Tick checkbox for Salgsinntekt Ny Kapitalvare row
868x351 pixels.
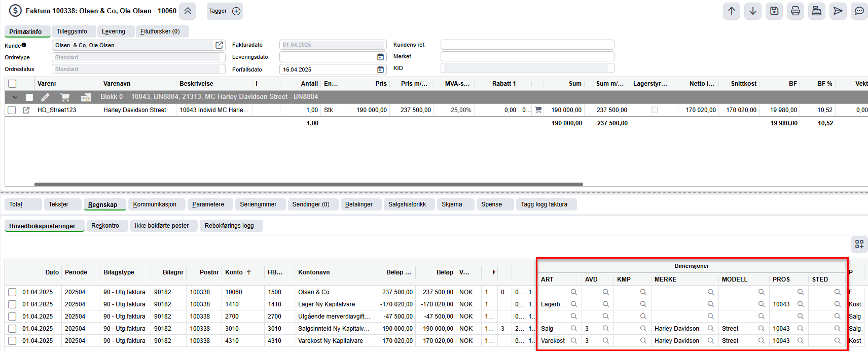[x=12, y=329]
